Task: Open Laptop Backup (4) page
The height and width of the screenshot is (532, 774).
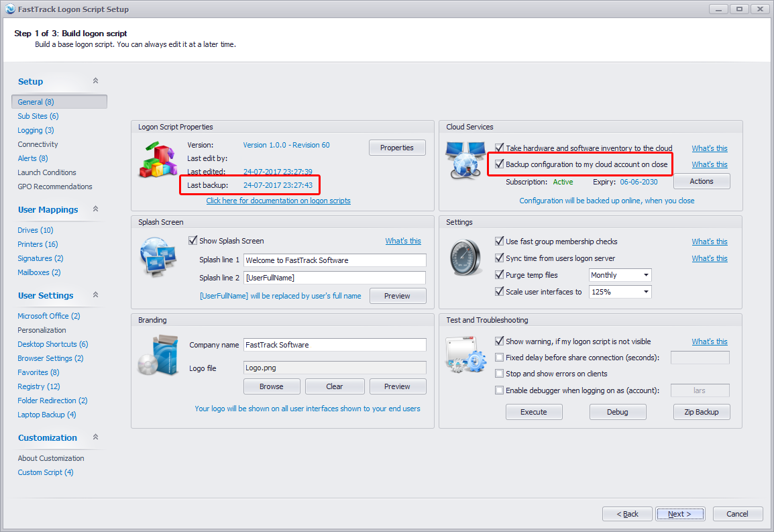Action: 47,415
